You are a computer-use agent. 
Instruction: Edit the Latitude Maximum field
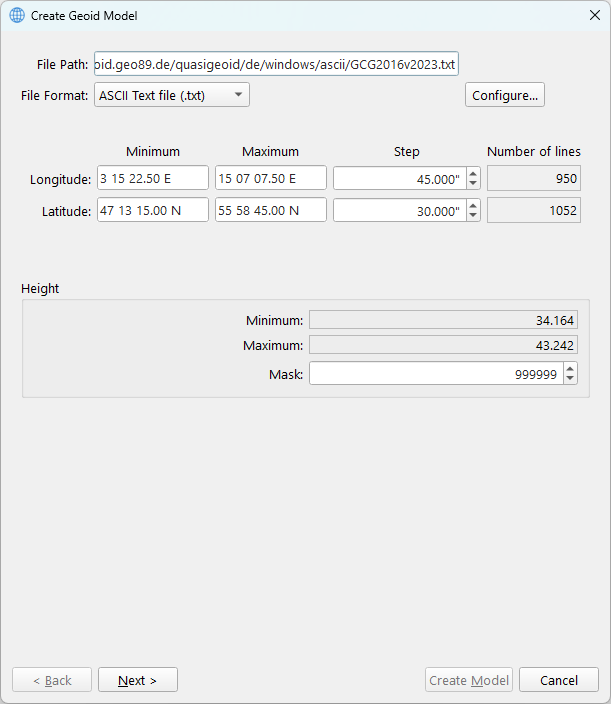[271, 210]
